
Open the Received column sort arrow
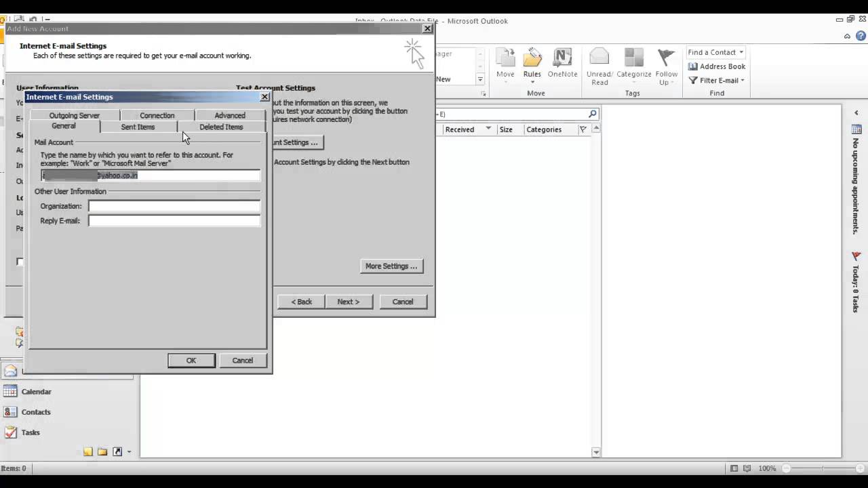tap(488, 129)
